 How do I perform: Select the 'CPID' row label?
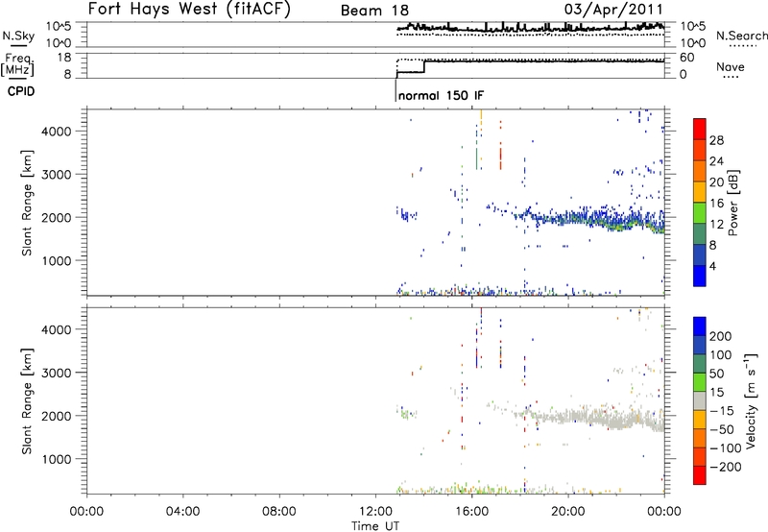[x=21, y=91]
